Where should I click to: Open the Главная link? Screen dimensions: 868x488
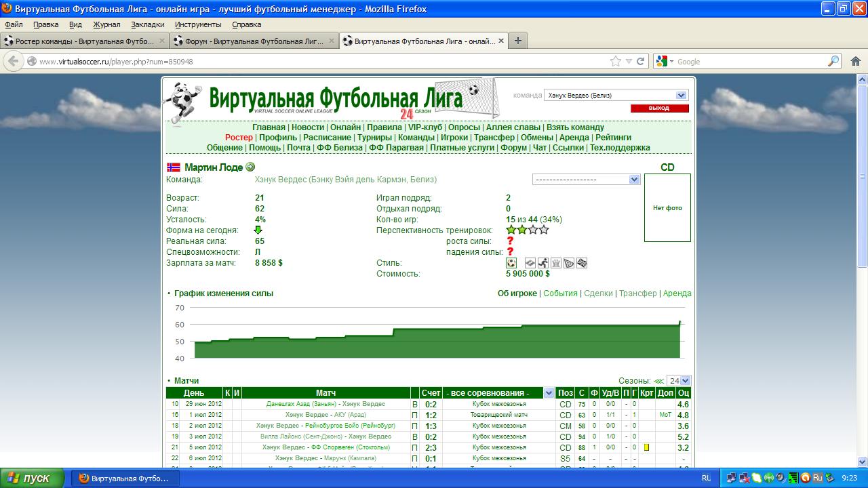(269, 127)
